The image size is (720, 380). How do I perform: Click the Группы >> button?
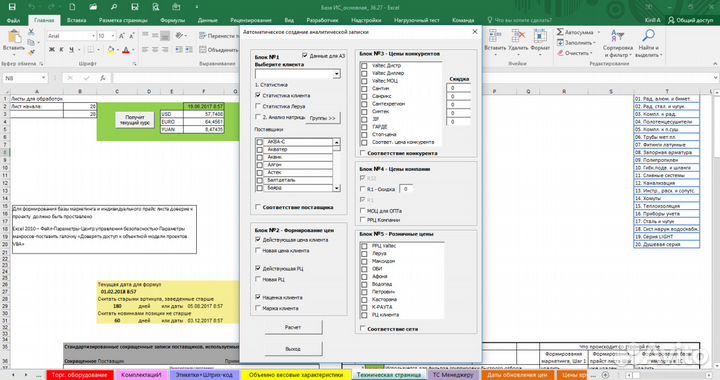coord(323,118)
